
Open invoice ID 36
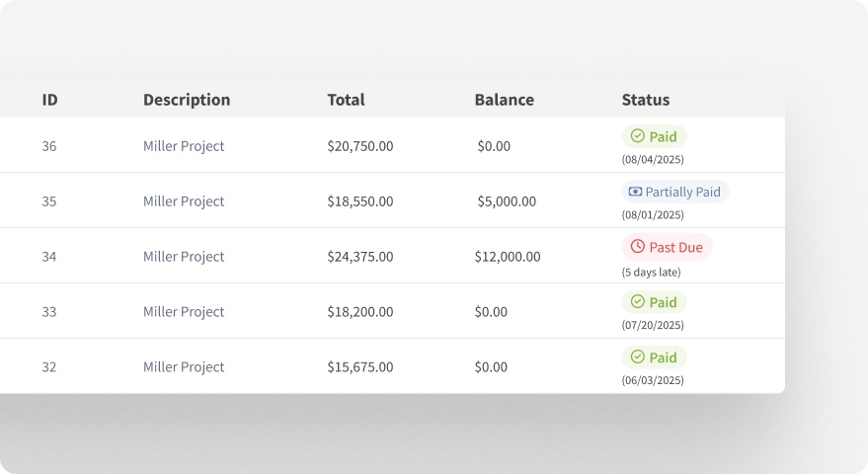tap(49, 146)
